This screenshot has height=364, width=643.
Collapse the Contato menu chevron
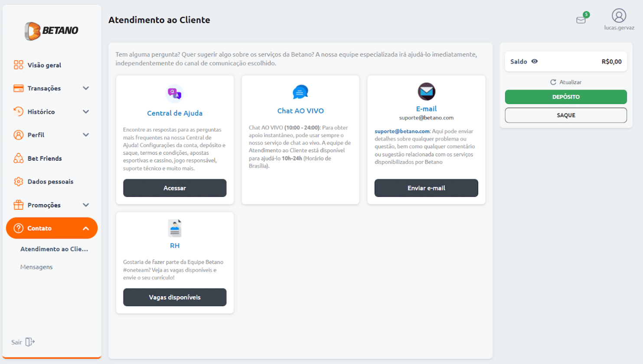pos(86,228)
